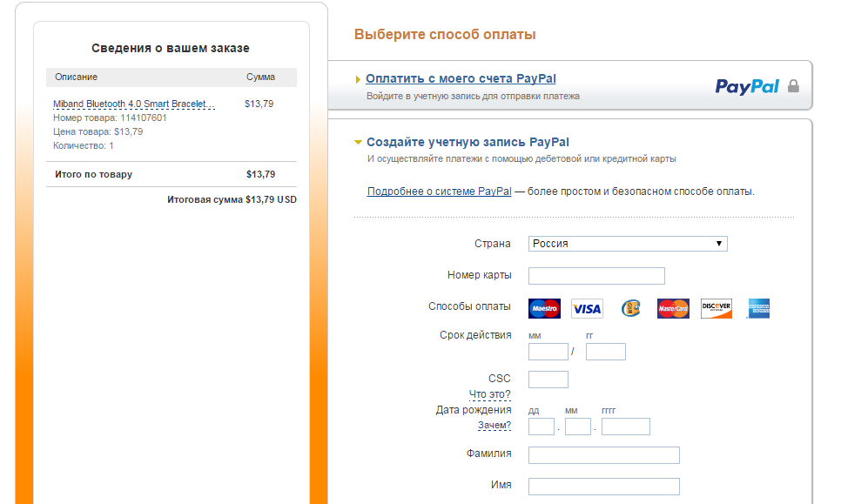Screen dimensions: 841x504
Task: Open Оплатить с моего счета PayPal link
Action: [461, 78]
